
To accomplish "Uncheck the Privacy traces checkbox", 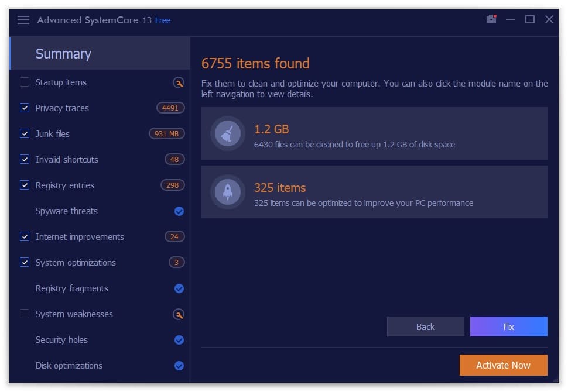I will point(25,108).
